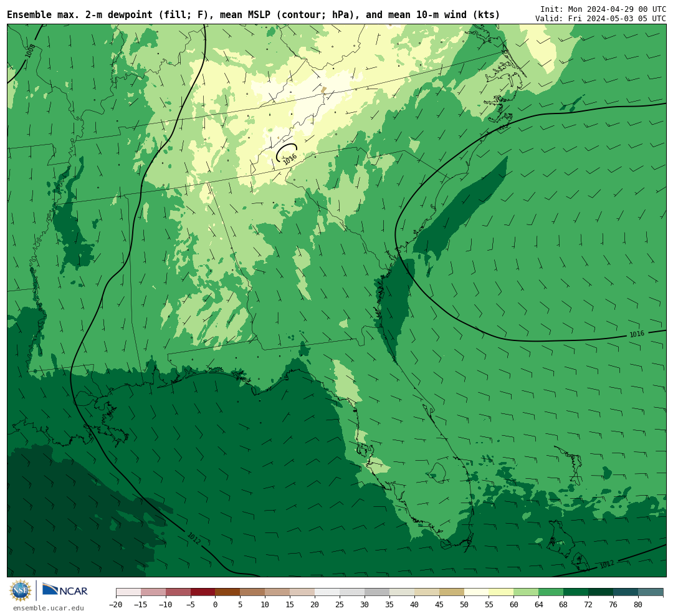Click the colorbar tick label '64'
The image size is (673, 616).
tap(539, 605)
